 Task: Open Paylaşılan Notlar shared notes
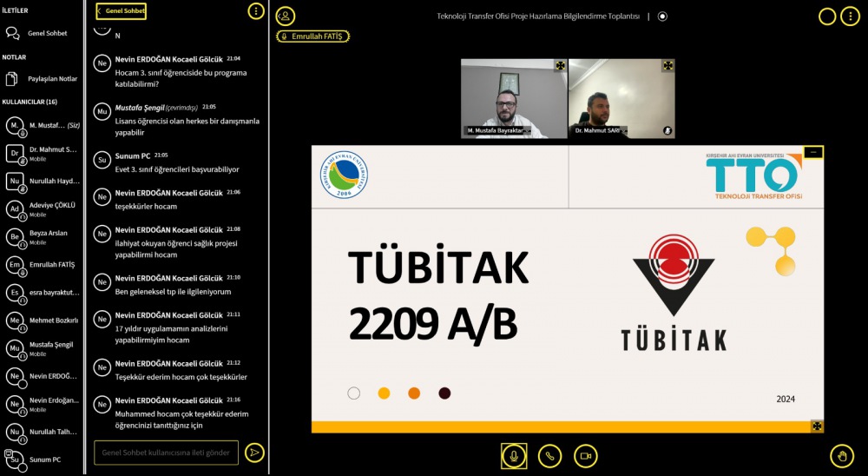pyautogui.click(x=42, y=79)
